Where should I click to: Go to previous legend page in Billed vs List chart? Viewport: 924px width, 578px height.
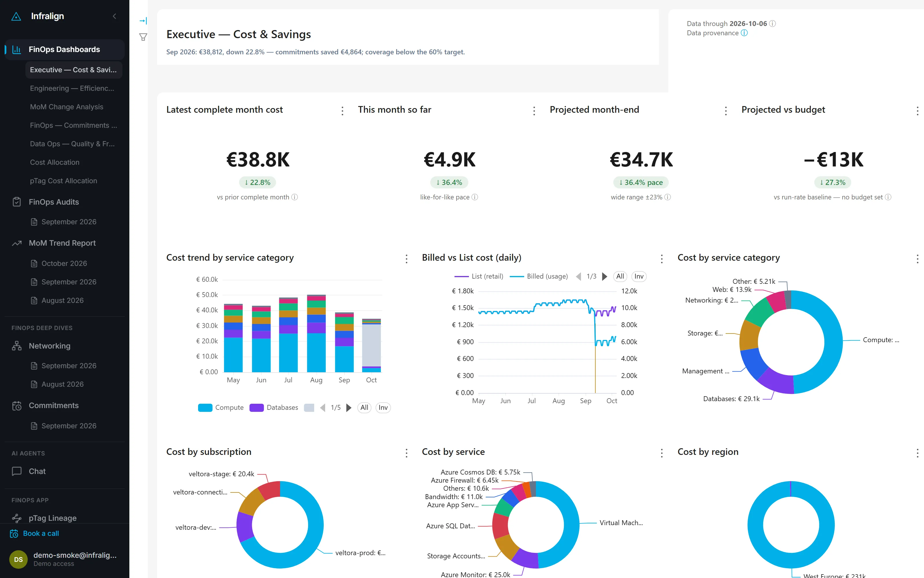click(578, 276)
